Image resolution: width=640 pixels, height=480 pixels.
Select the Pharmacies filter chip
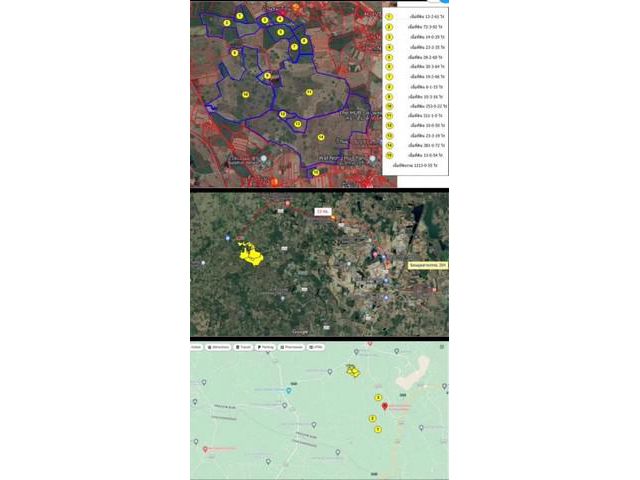pyautogui.click(x=291, y=347)
